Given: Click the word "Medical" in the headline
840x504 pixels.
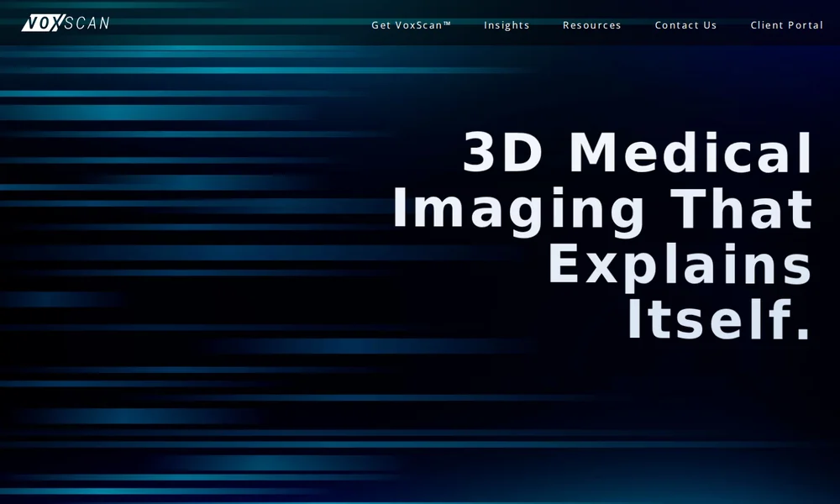Looking at the screenshot, I should (691, 153).
